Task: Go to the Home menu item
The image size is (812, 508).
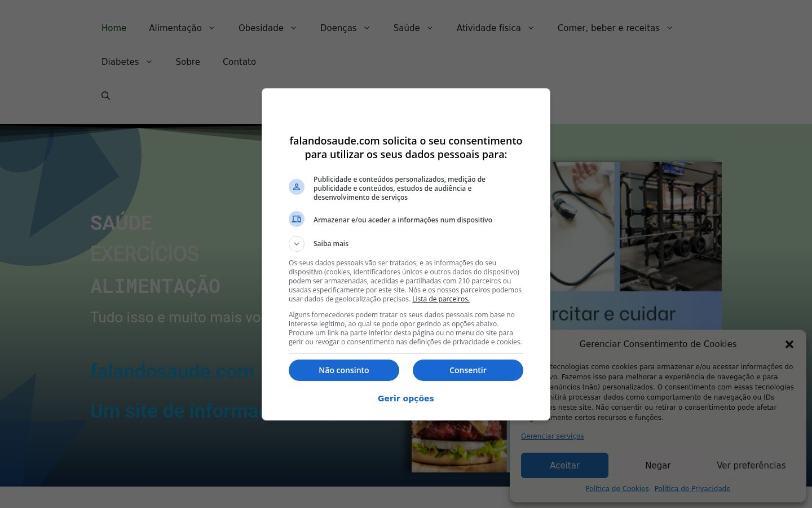Action: click(114, 28)
